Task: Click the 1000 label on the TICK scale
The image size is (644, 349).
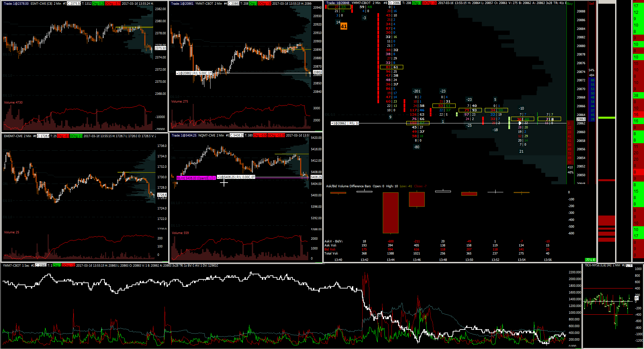Action: click(x=638, y=269)
